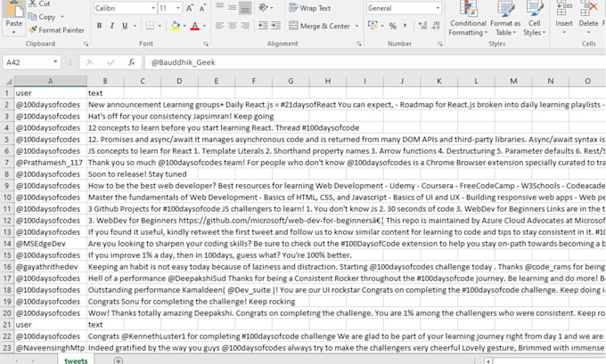Click the Copy icon
The height and width of the screenshot is (364, 606).
[32, 17]
